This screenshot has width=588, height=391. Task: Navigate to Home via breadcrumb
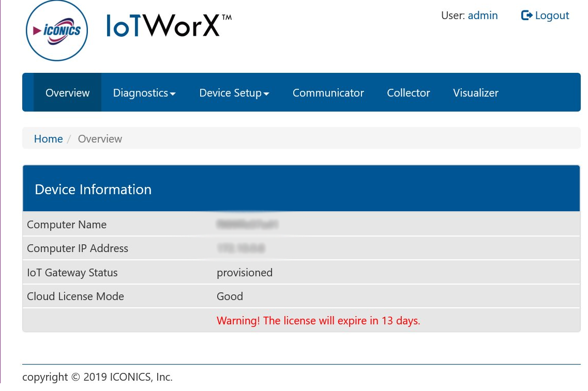pos(48,139)
